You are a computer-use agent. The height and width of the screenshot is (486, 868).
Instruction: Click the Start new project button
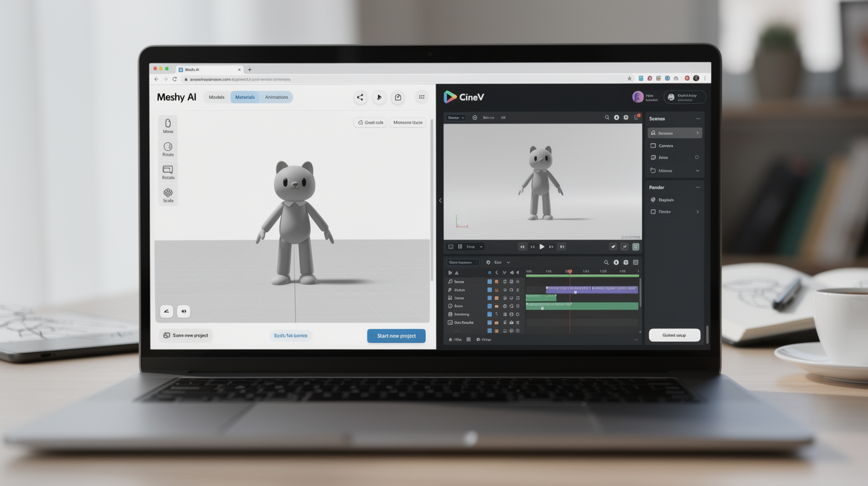click(x=396, y=336)
